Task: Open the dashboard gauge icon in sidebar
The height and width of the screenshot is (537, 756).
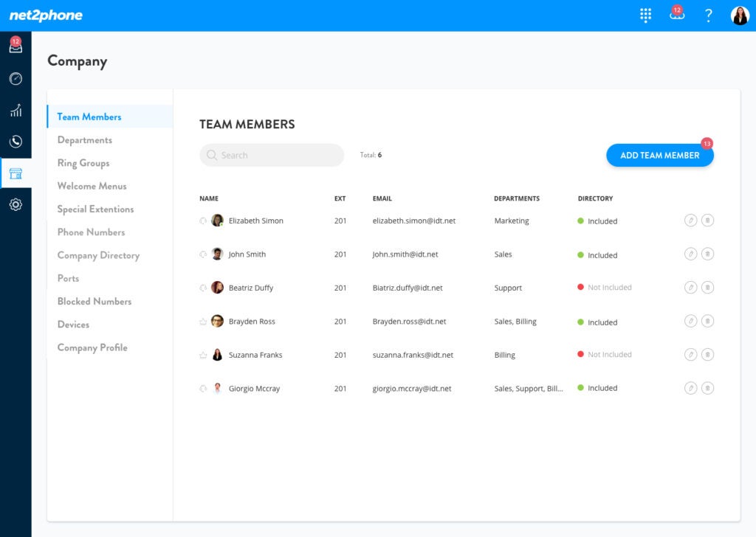Action: click(x=16, y=79)
